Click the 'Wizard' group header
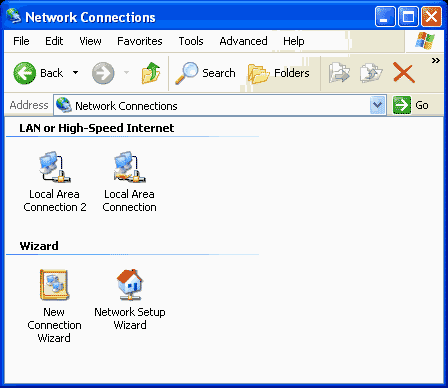 pyautogui.click(x=39, y=246)
